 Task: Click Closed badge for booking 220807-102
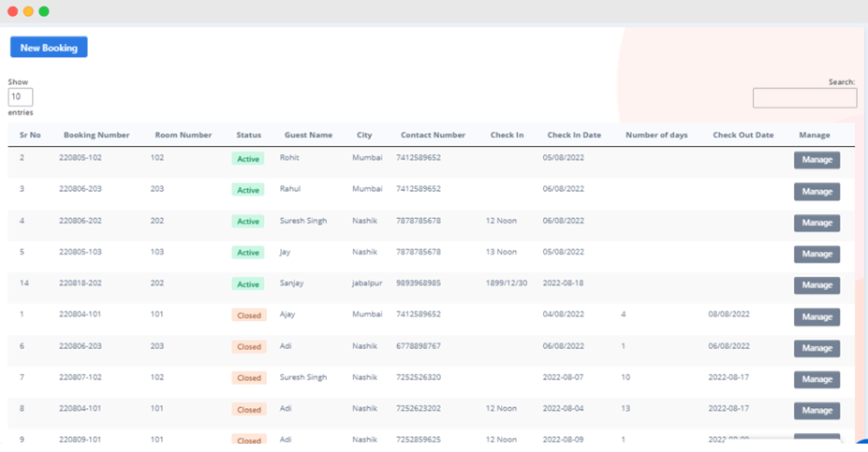[249, 378]
